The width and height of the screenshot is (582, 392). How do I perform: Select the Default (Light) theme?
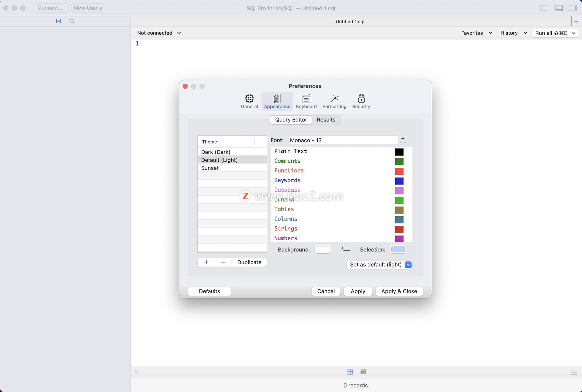click(232, 160)
